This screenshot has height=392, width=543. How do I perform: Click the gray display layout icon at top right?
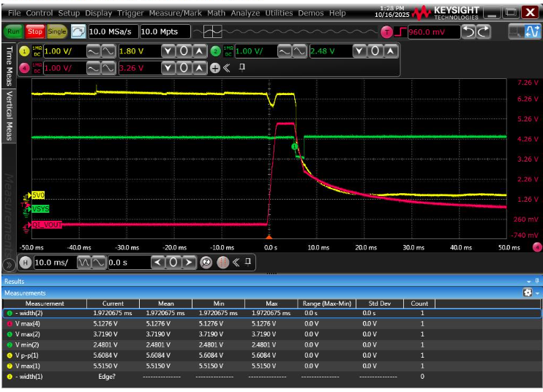coord(516,32)
